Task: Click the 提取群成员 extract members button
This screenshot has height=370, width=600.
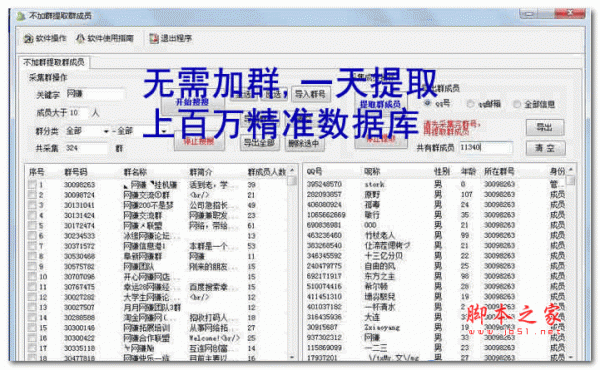Action: [x=380, y=104]
